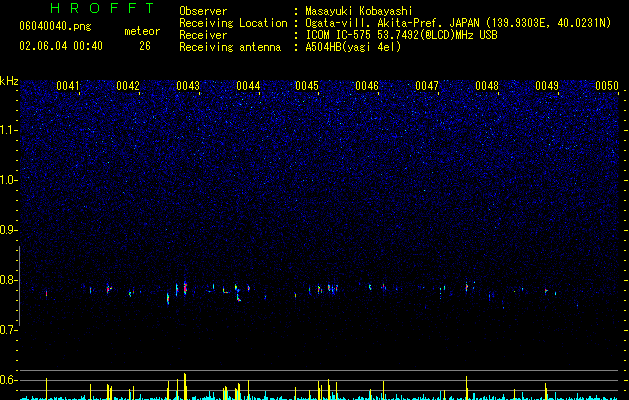Click the 0.6 frequency axis label
The image size is (629, 400).
(8, 380)
